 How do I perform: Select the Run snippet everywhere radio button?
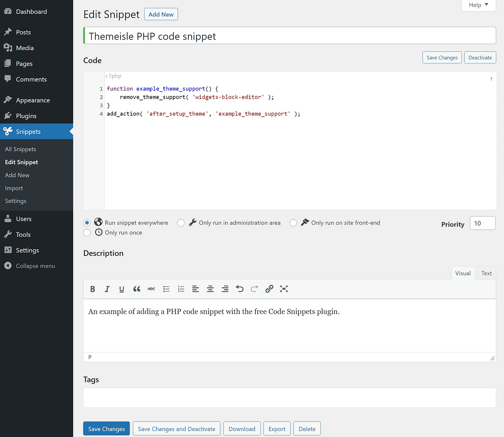(x=87, y=223)
